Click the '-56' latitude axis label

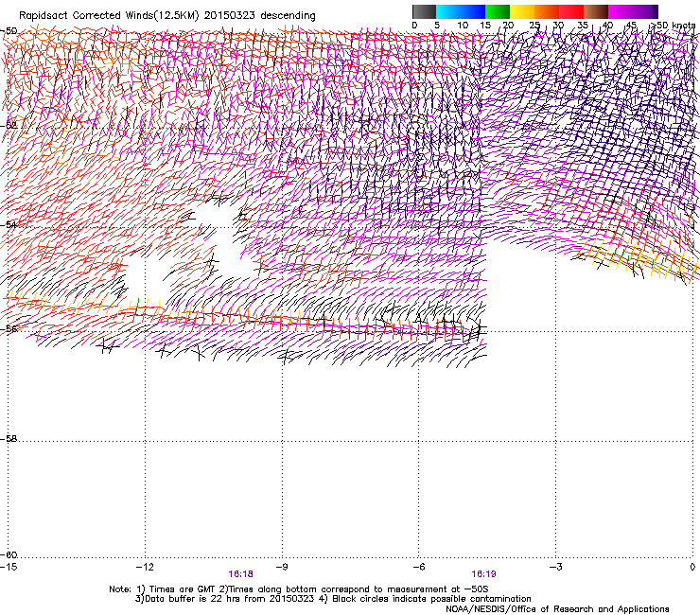click(9, 328)
